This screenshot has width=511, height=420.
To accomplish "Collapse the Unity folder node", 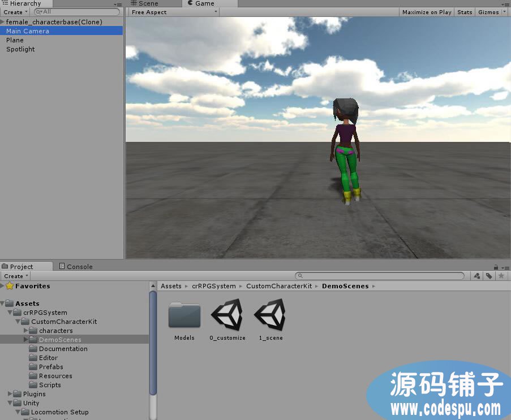I will point(10,403).
